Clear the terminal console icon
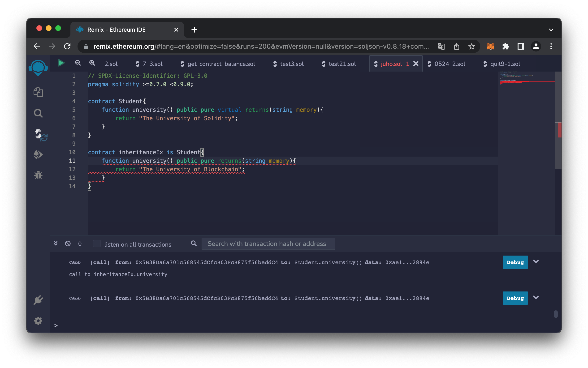588x368 pixels. (x=68, y=244)
